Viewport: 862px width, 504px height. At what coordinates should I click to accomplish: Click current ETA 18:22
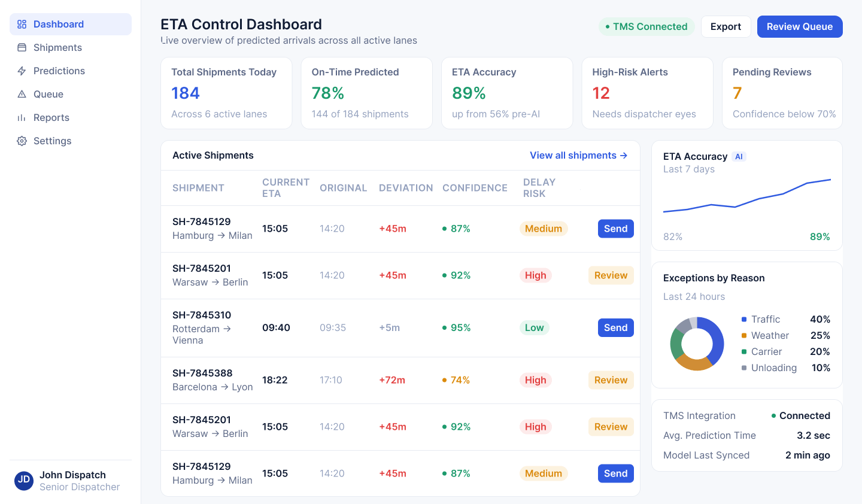[275, 380]
